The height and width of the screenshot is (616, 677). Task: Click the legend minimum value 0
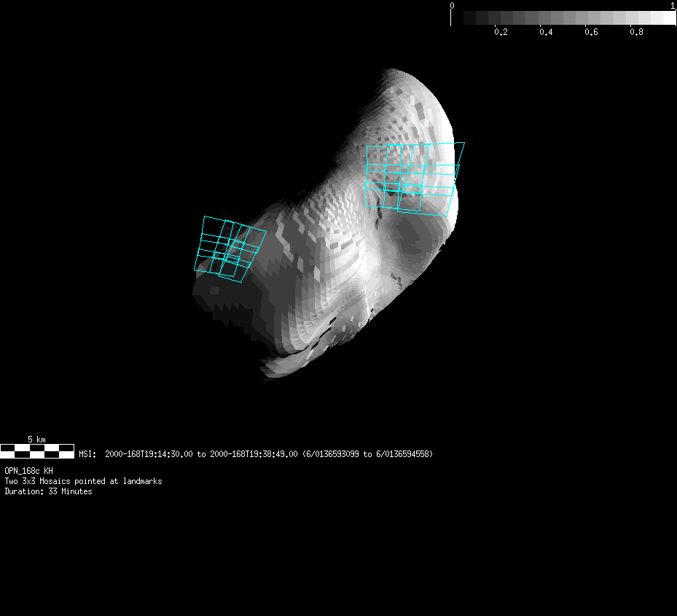[452, 6]
